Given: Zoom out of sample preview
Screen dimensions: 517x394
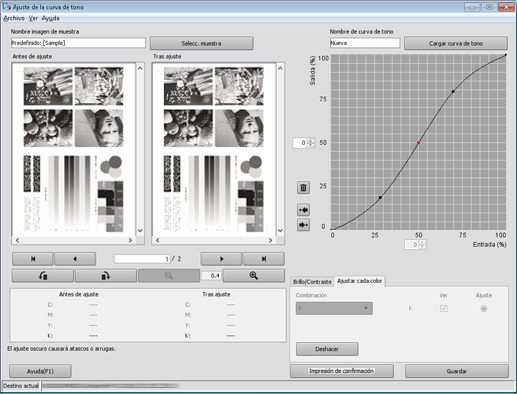Looking at the screenshot, I should coord(169,276).
